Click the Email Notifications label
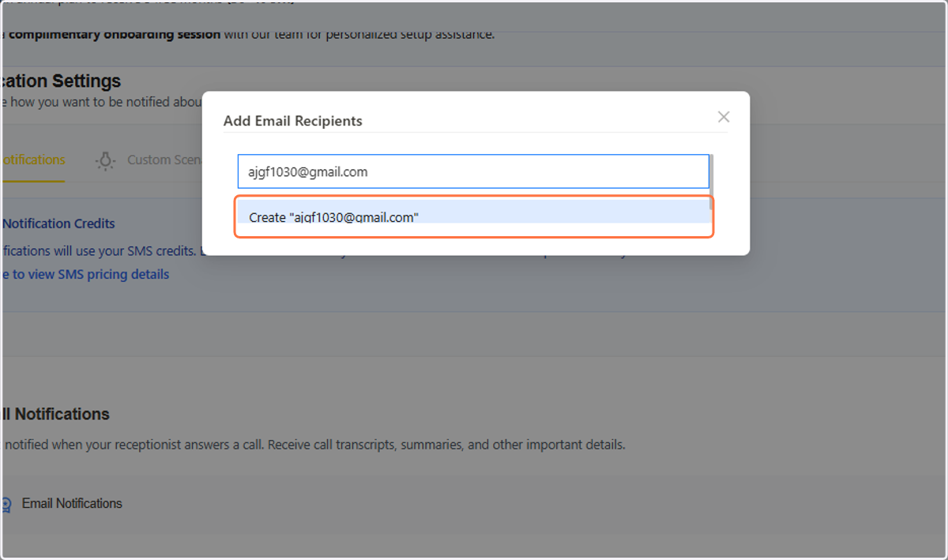This screenshot has height=560, width=948. (x=72, y=503)
